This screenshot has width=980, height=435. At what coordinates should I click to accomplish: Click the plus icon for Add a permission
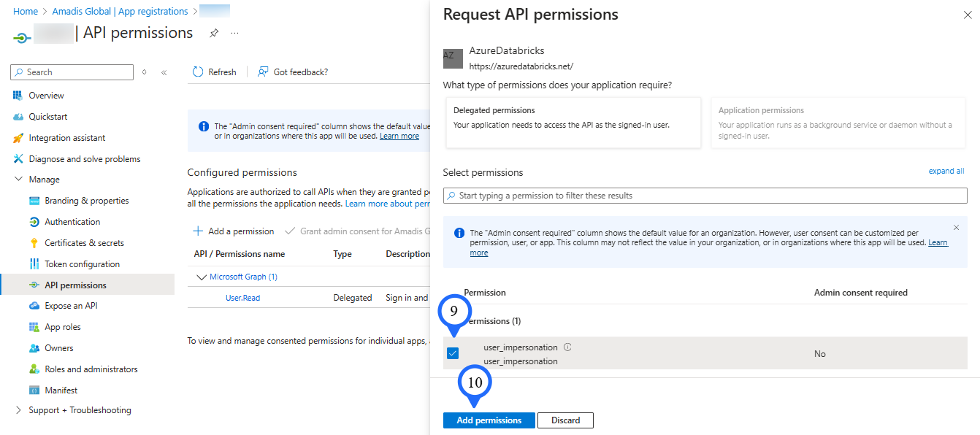pyautogui.click(x=198, y=231)
